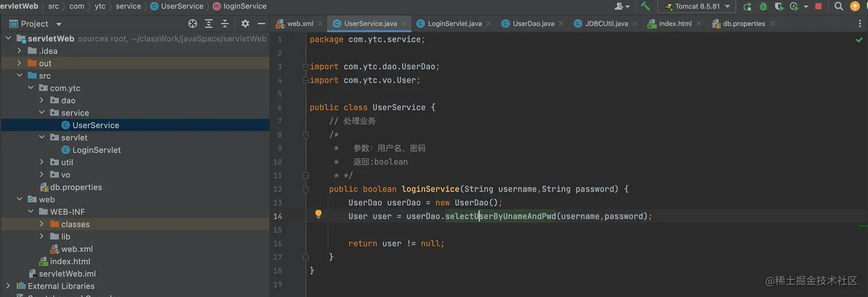This screenshot has width=868, height=297.
Task: Click the yellow light bulb intention icon
Action: pyautogui.click(x=318, y=214)
